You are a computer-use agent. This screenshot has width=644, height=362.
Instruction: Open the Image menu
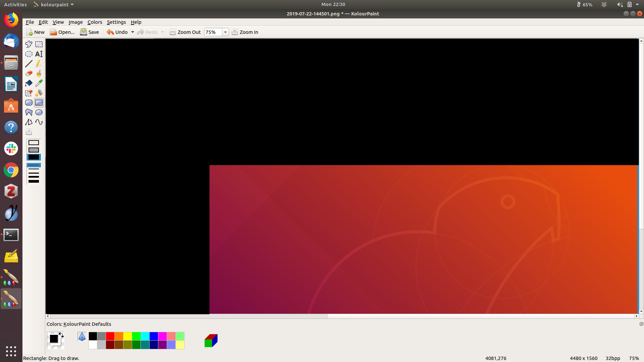pyautogui.click(x=75, y=22)
